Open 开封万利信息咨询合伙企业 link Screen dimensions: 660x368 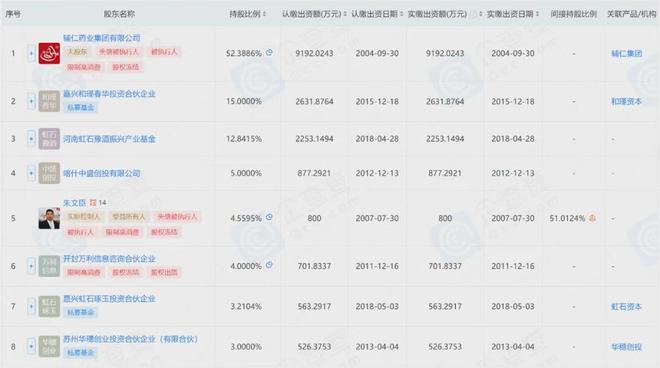(109, 259)
